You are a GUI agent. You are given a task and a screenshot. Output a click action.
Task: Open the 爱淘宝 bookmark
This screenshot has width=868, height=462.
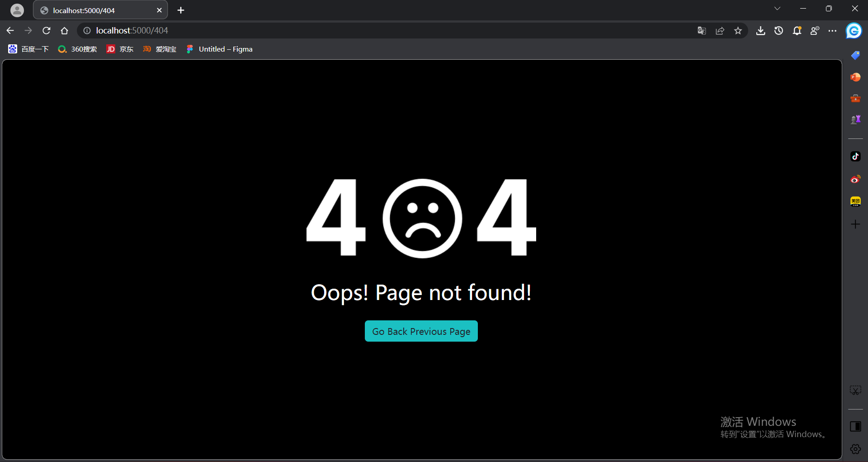coord(160,49)
